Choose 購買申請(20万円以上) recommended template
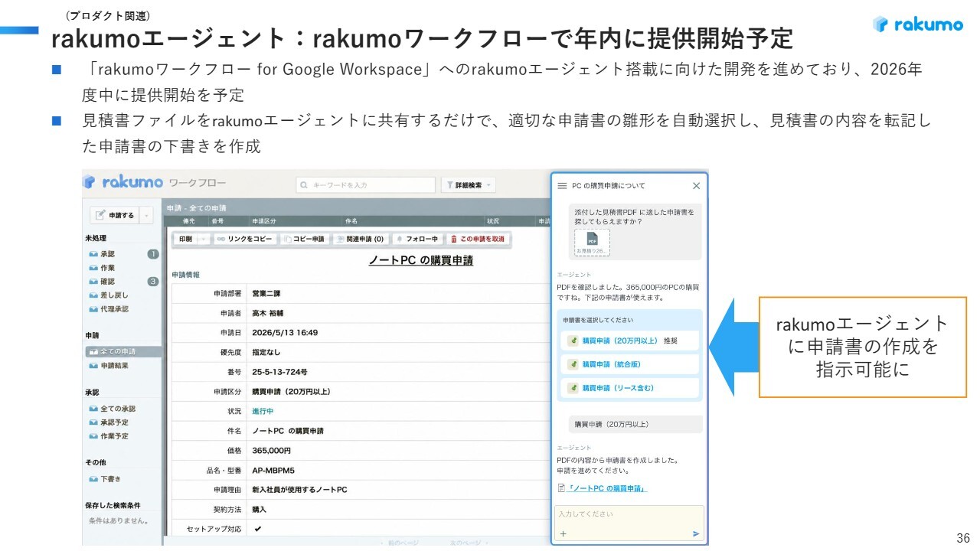980x551 pixels. point(630,341)
